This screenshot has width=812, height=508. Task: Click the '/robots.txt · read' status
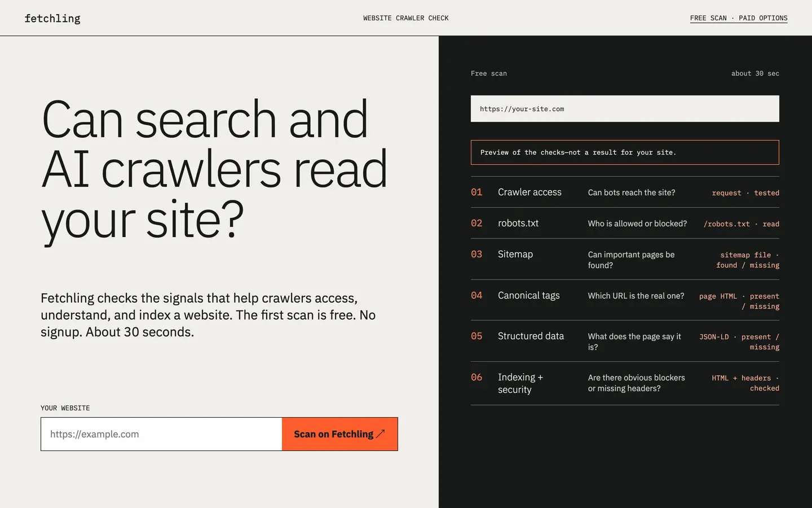742,224
